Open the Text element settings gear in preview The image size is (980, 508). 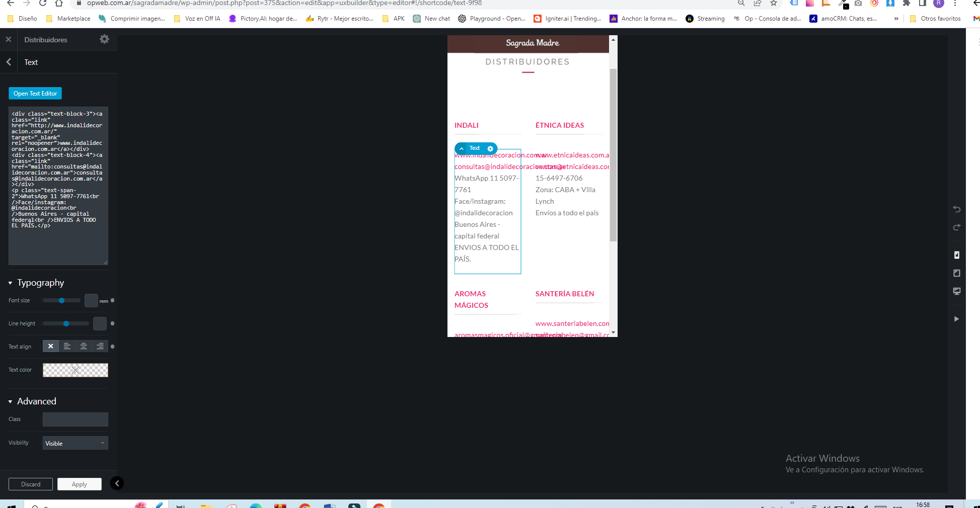(490, 148)
